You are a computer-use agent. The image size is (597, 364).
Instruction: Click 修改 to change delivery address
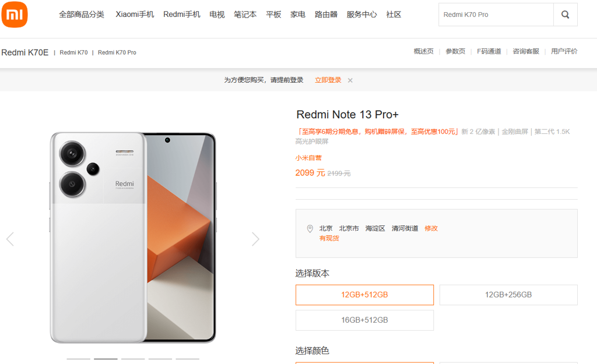tap(431, 228)
